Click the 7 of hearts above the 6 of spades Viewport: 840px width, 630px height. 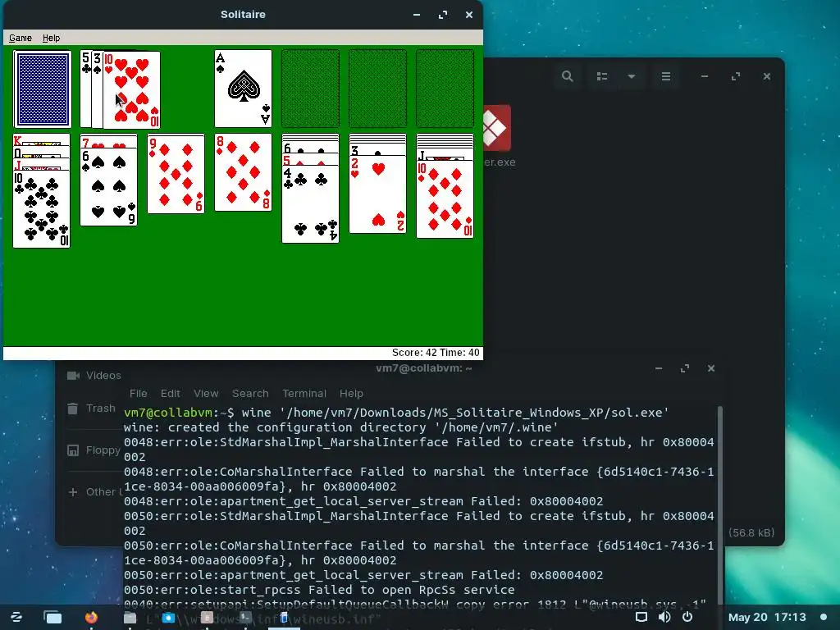click(x=109, y=142)
